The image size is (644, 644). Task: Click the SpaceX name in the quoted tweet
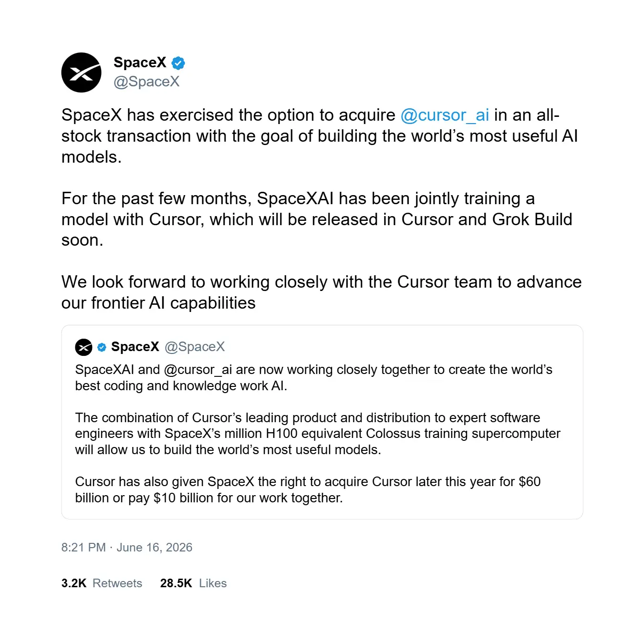(x=135, y=347)
